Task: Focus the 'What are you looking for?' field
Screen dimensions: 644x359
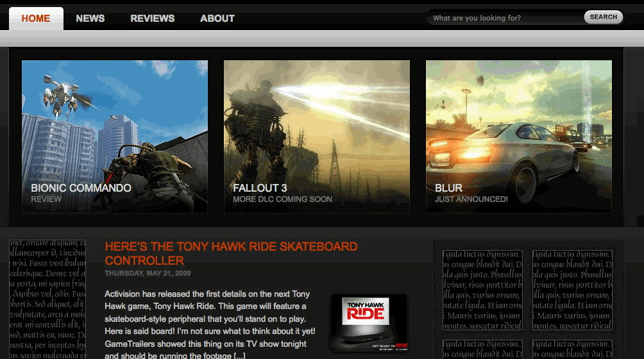Action: pyautogui.click(x=505, y=18)
